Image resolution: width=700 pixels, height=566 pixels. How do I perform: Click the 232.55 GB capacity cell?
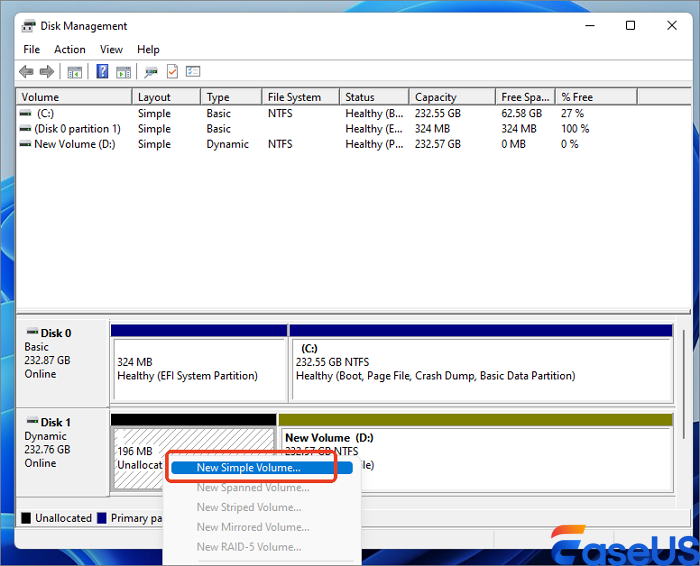pos(438,113)
